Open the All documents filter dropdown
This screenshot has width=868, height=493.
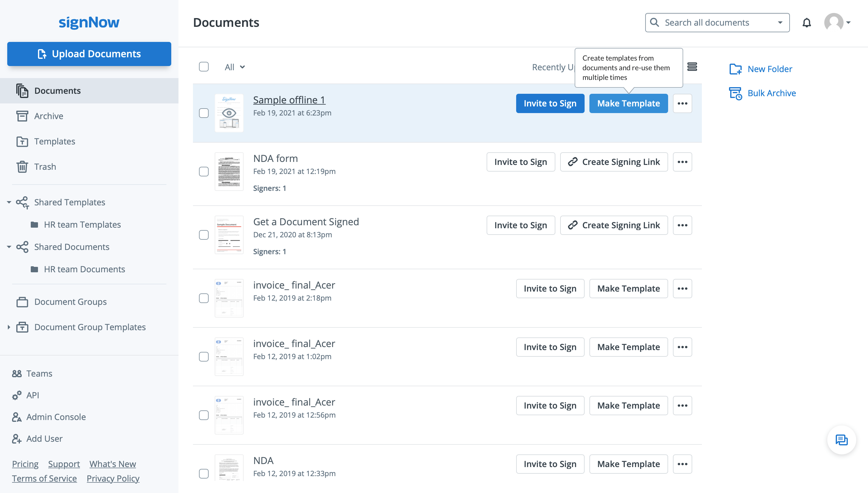(234, 67)
